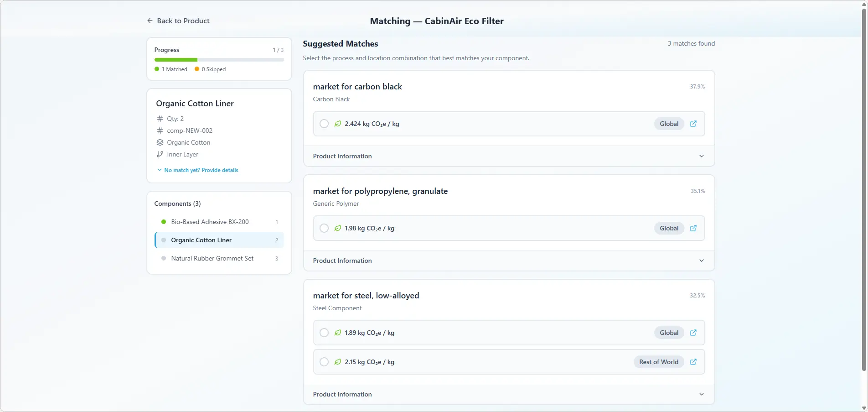Image resolution: width=868 pixels, height=412 pixels.
Task: Select the polypropylene 1.98 kg radio option
Action: coord(324,228)
